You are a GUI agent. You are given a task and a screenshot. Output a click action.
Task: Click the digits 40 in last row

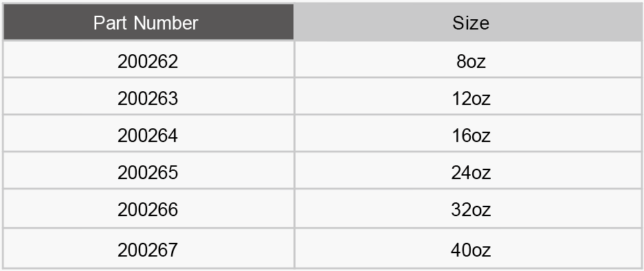point(460,250)
